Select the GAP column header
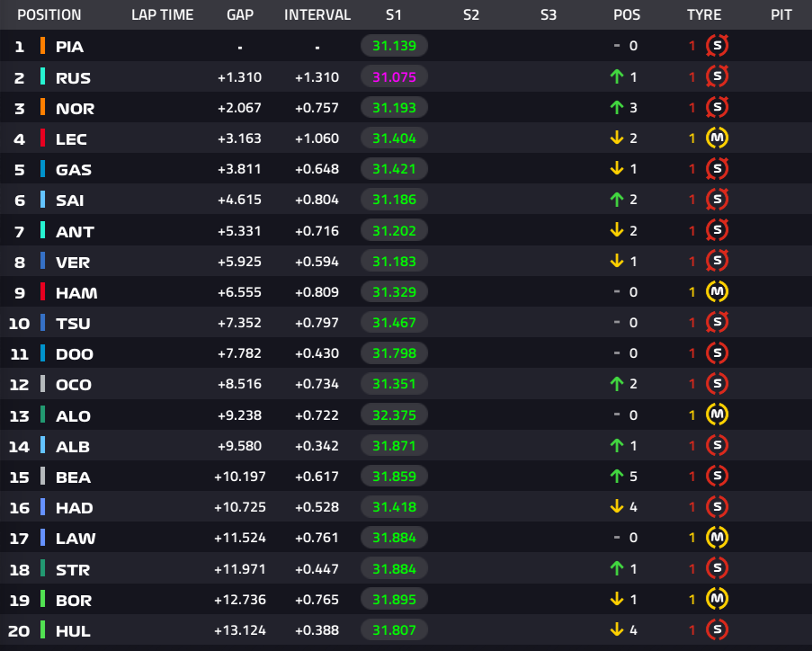 tap(240, 14)
